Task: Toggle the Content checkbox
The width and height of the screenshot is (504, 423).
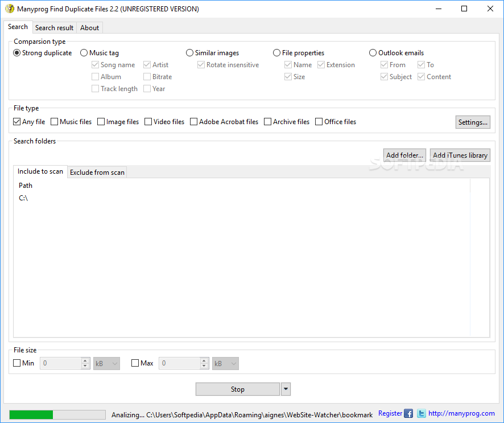Action: pos(434,76)
